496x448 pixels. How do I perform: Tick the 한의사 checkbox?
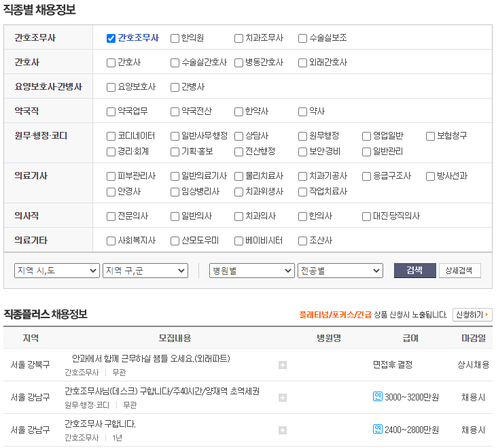tap(303, 217)
